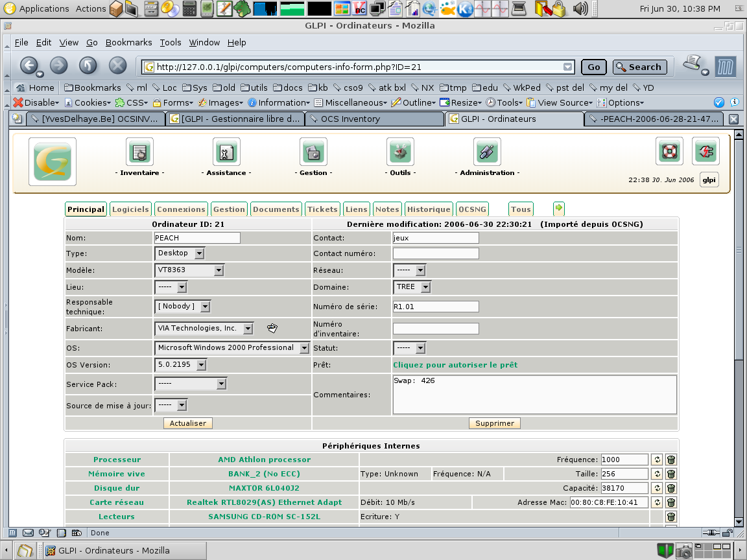
Task: Click update icon in Processeur row
Action: [657, 460]
